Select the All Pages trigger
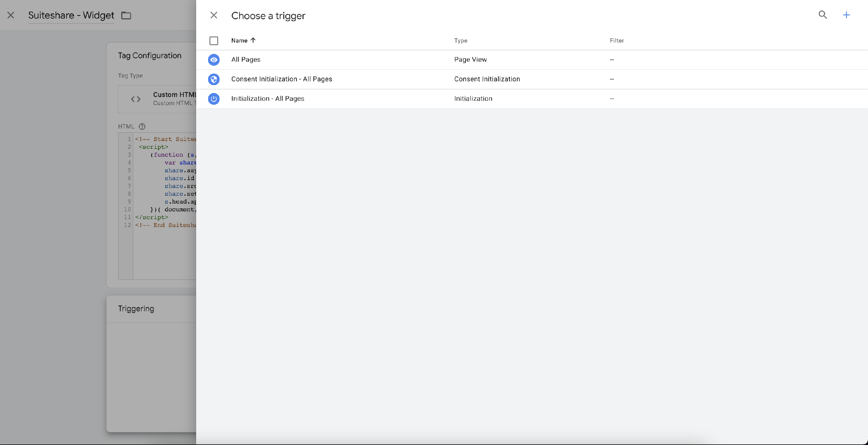Image resolution: width=868 pixels, height=445 pixels. click(246, 60)
